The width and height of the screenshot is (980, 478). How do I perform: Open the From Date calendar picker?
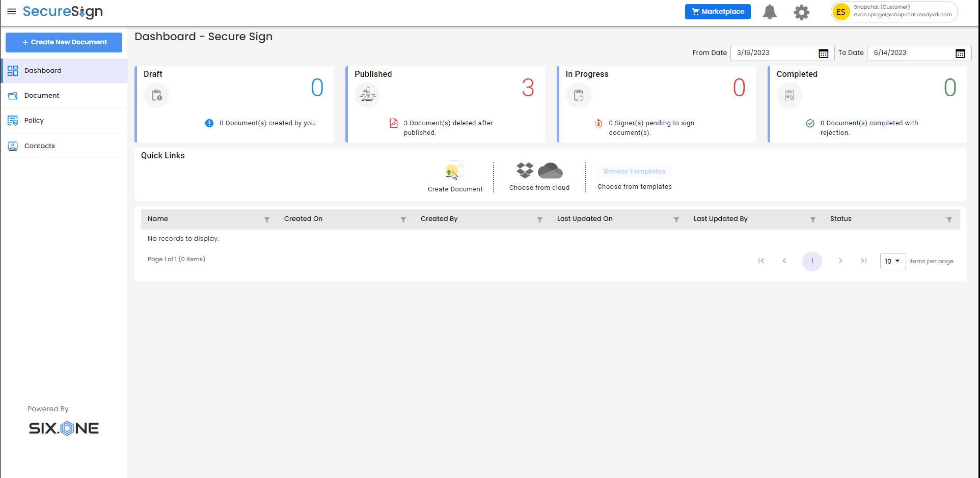823,53
